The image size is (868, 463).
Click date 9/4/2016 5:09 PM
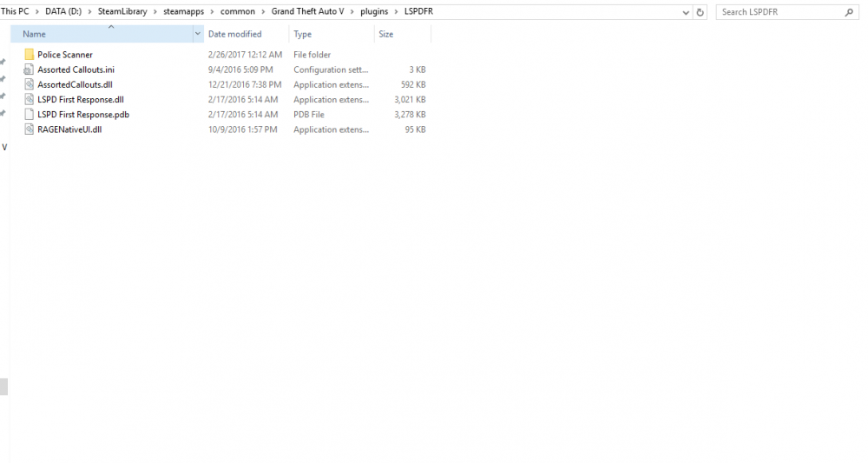(240, 69)
